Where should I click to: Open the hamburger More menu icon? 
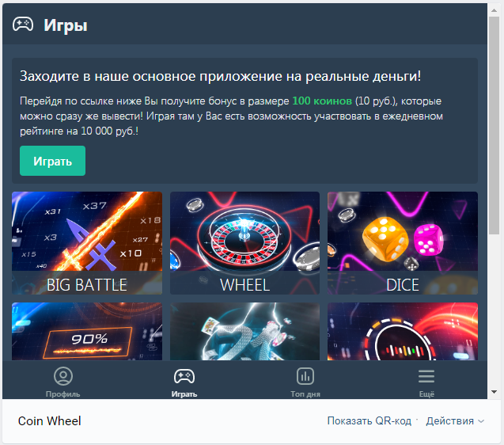pyautogui.click(x=426, y=376)
